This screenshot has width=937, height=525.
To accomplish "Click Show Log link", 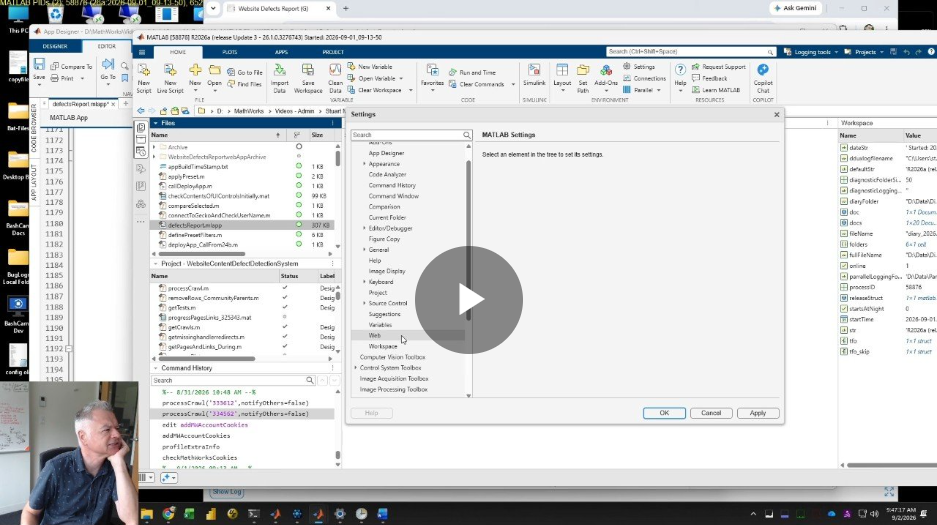I will pos(226,492).
